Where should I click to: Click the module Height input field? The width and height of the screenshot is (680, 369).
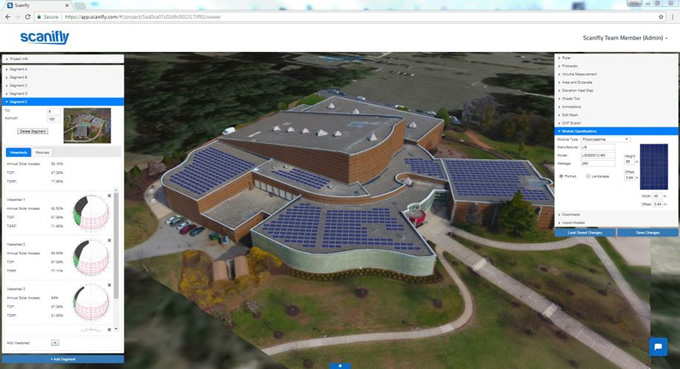(x=629, y=162)
